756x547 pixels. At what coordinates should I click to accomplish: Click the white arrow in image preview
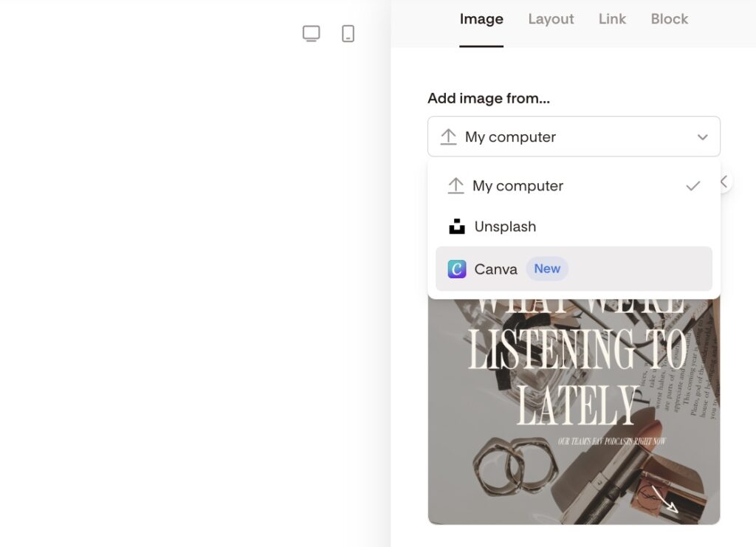664,499
